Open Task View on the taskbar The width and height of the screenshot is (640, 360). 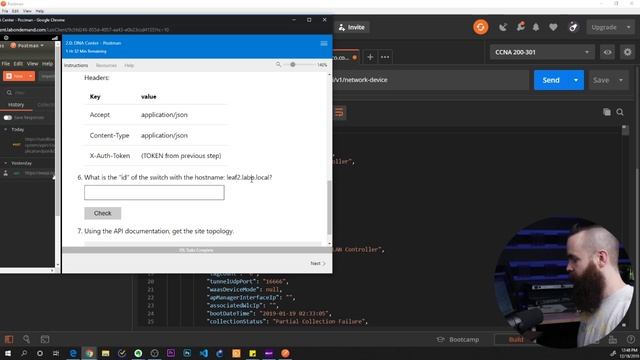[56, 353]
